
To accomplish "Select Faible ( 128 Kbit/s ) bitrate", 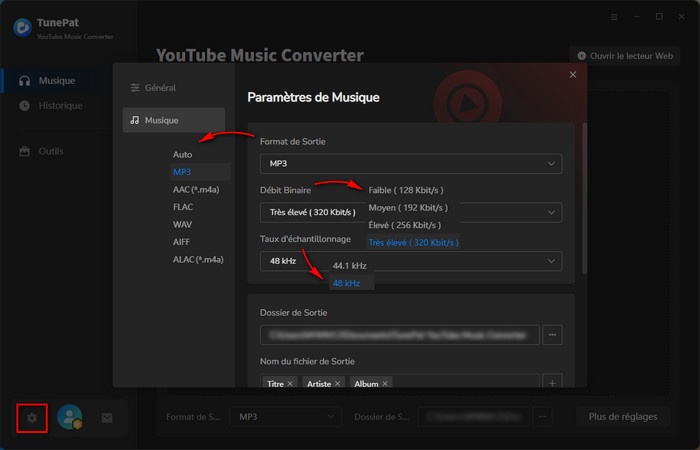I will [406, 190].
